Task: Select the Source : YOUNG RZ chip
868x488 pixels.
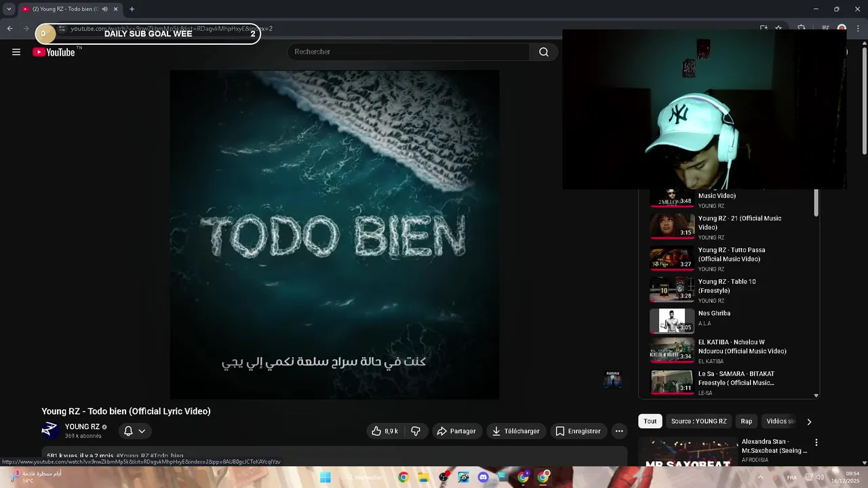Action: coord(698,422)
